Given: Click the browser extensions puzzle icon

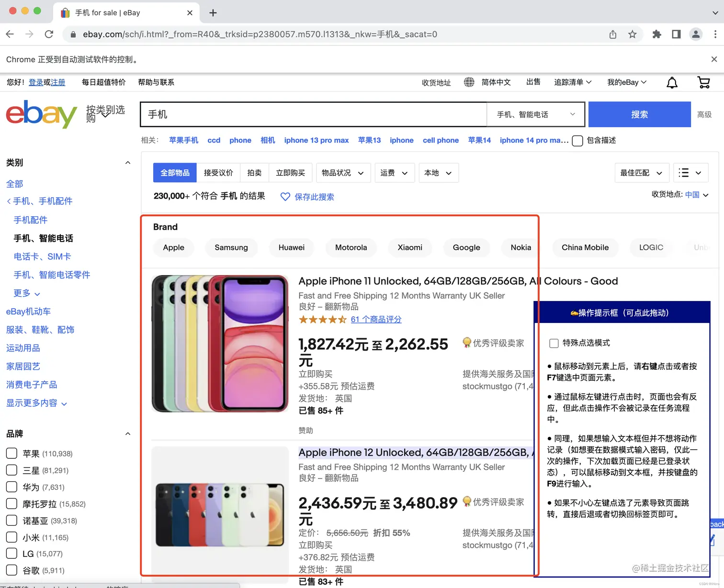Looking at the screenshot, I should tap(656, 34).
